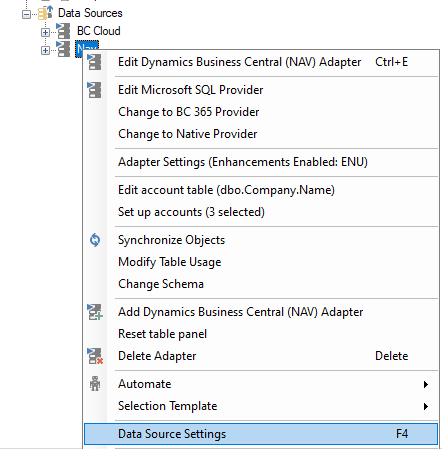Viewport: 442px width, 449px height.
Task: Click the Automate robot icon
Action: [95, 384]
